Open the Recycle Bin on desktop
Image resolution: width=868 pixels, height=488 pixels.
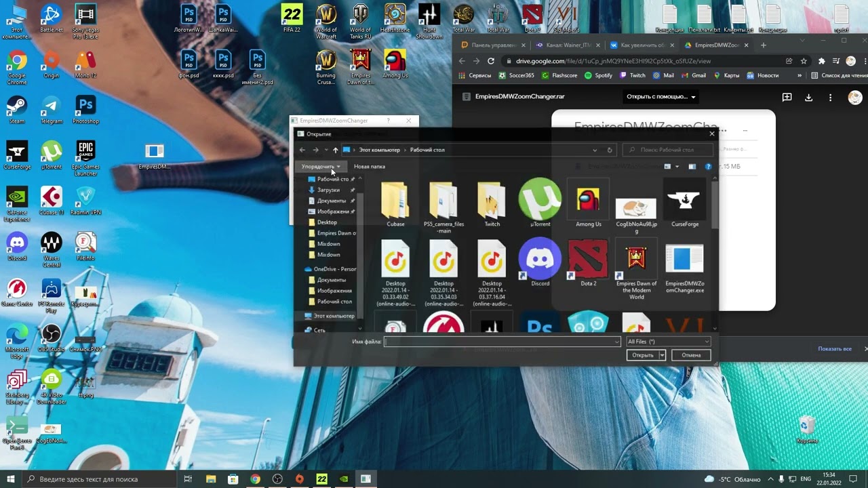(x=807, y=430)
